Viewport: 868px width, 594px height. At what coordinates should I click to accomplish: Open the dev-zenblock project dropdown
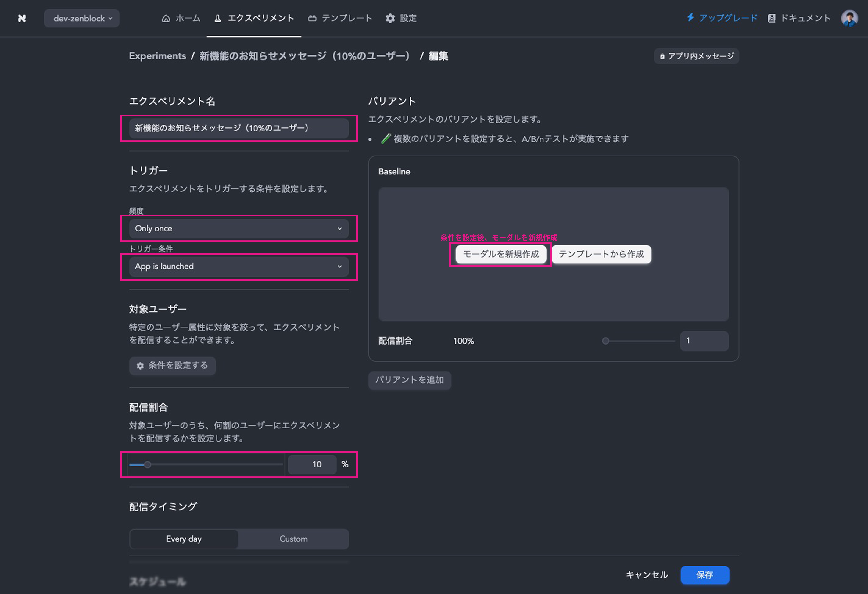[82, 18]
